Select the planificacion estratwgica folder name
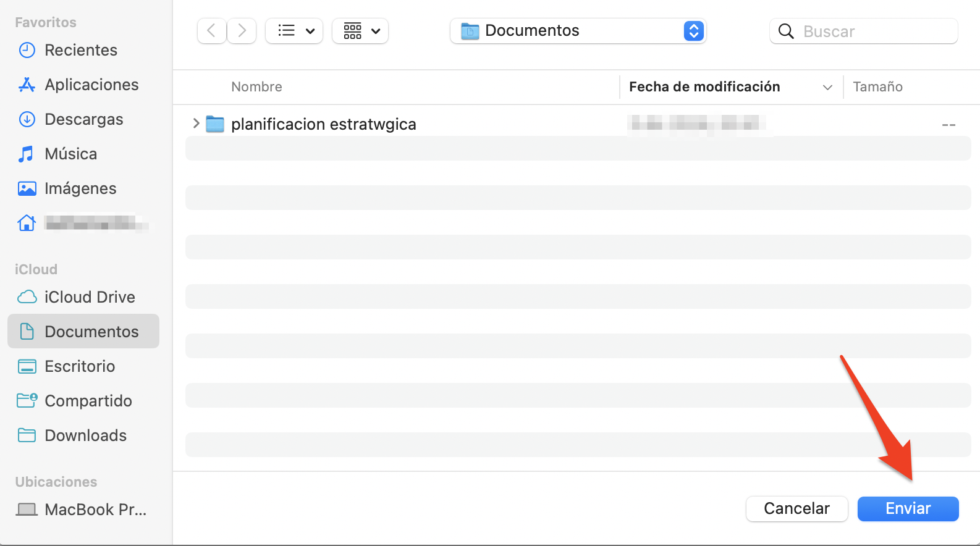The width and height of the screenshot is (980, 546). tap(324, 124)
